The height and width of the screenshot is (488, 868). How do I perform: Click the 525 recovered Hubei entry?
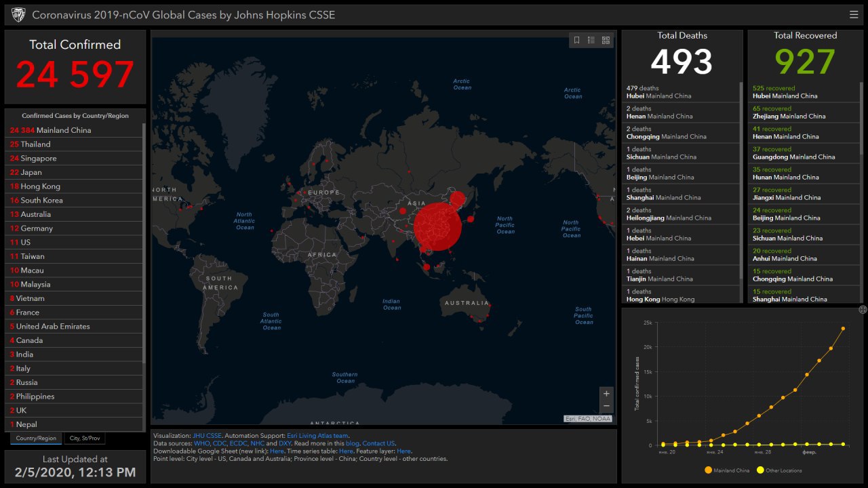804,92
